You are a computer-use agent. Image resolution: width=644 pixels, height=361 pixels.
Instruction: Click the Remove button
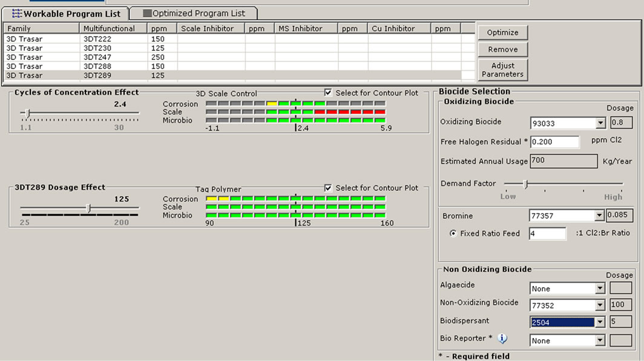click(x=503, y=49)
